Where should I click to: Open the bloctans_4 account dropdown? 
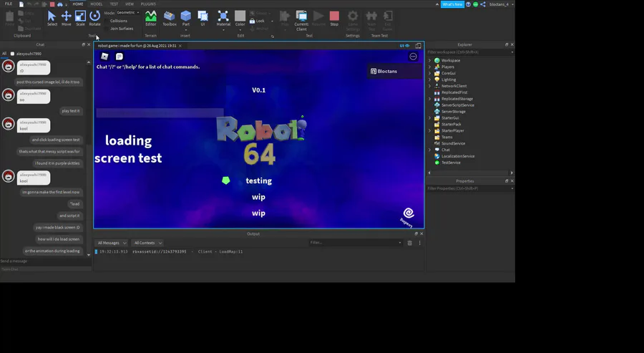tap(501, 4)
